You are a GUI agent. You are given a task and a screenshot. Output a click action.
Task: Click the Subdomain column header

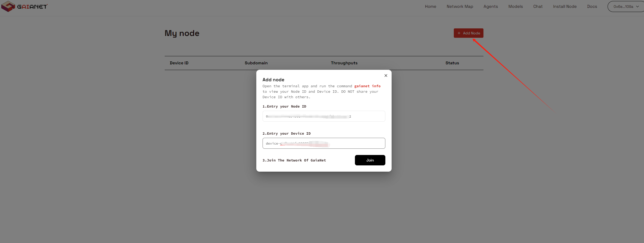pyautogui.click(x=256, y=63)
